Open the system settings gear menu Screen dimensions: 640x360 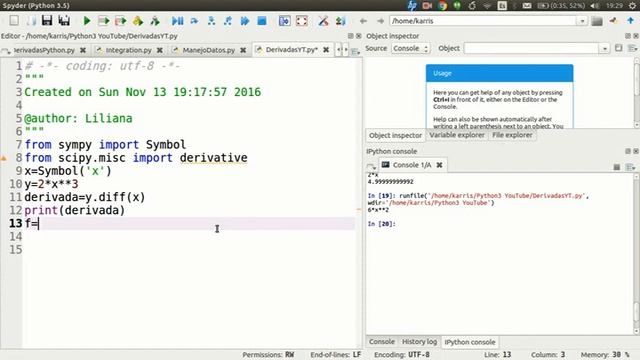[632, 6]
